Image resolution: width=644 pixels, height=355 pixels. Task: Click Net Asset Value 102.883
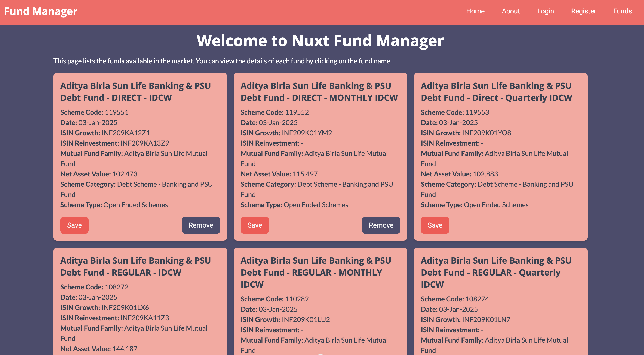[485, 174]
